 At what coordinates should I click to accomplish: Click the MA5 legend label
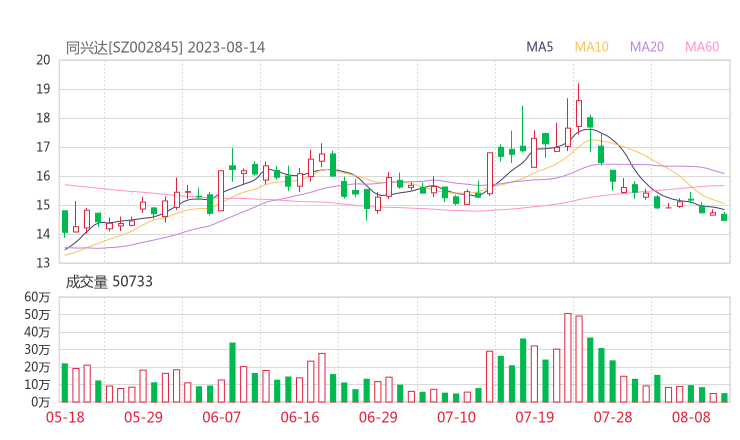[x=539, y=47]
